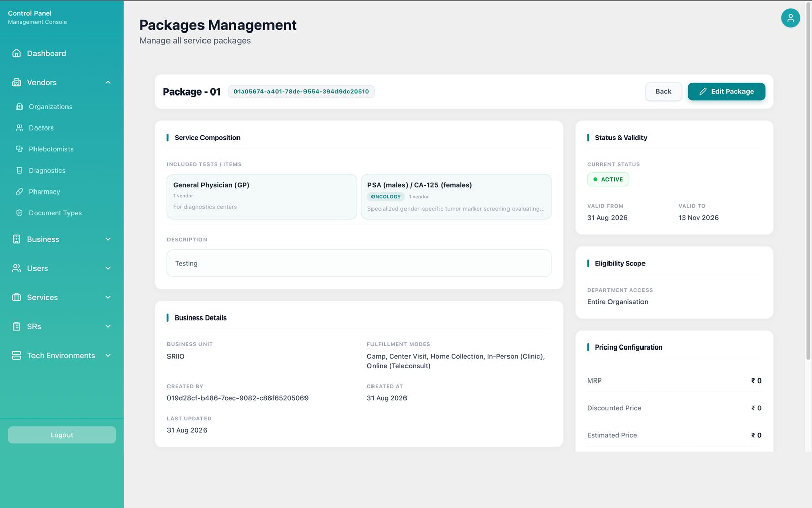The image size is (812, 508).
Task: Click the Phlebotomists stethoscope icon
Action: pyautogui.click(x=19, y=149)
